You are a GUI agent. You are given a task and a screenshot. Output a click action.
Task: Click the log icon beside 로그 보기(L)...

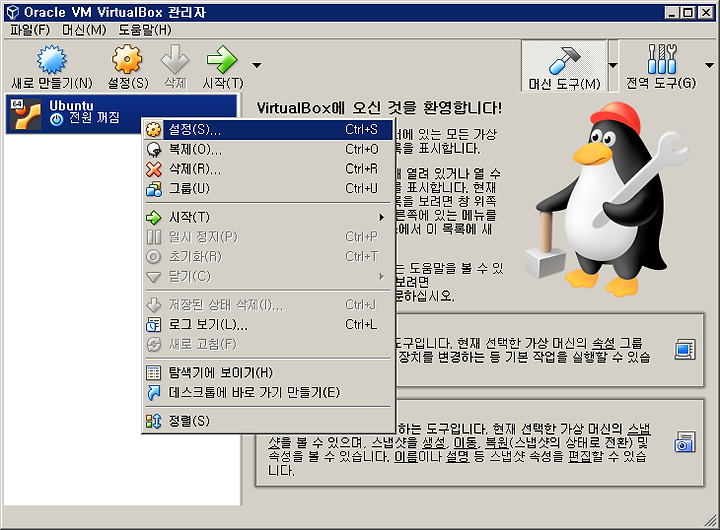tap(153, 325)
